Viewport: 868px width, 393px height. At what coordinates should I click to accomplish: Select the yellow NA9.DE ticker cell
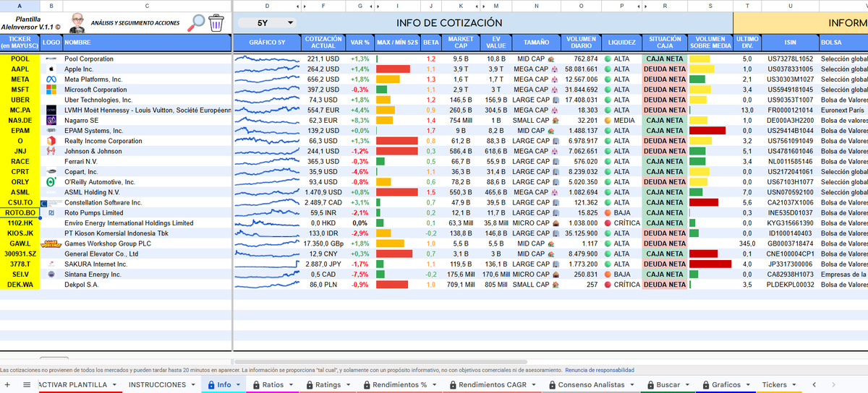pyautogui.click(x=20, y=121)
